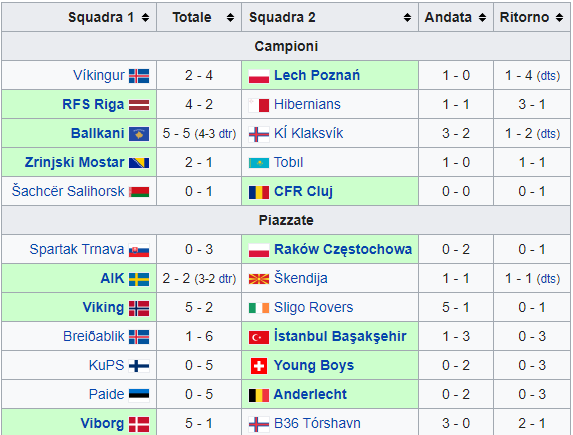Click the Latvia flag beside RFS Riga

[139, 105]
